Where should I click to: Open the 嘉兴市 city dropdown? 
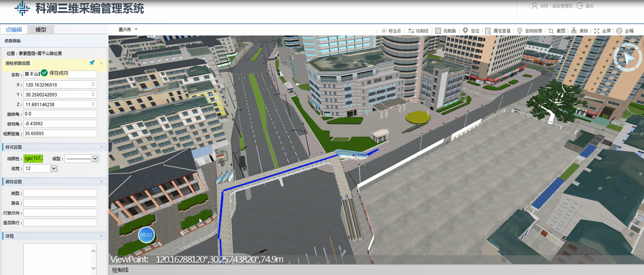click(128, 29)
